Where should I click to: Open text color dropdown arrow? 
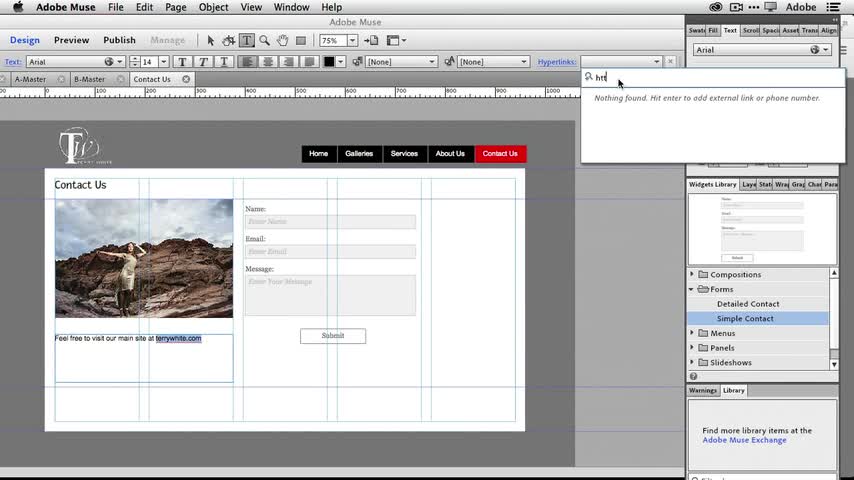tap(341, 62)
